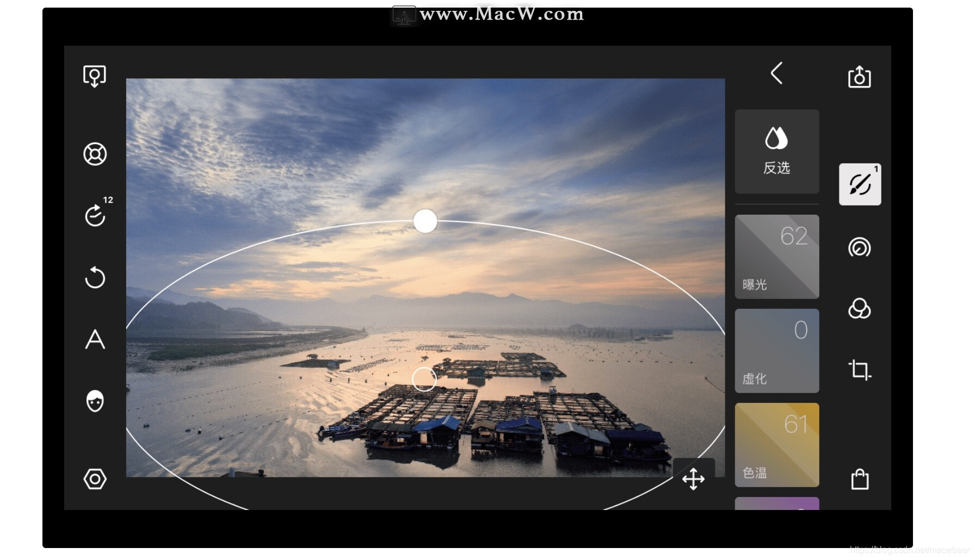Open the import photo icon
This screenshot has width=975, height=560.
[x=95, y=76]
